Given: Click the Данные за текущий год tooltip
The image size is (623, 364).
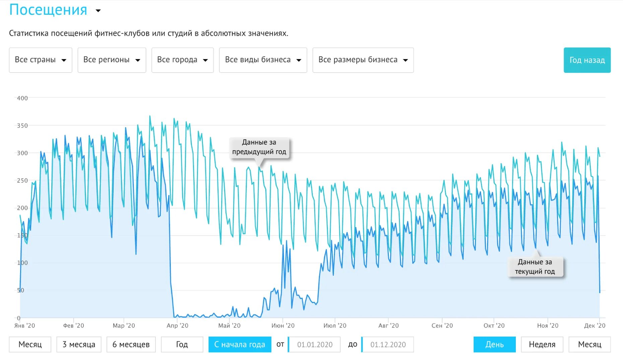Looking at the screenshot, I should point(535,267).
